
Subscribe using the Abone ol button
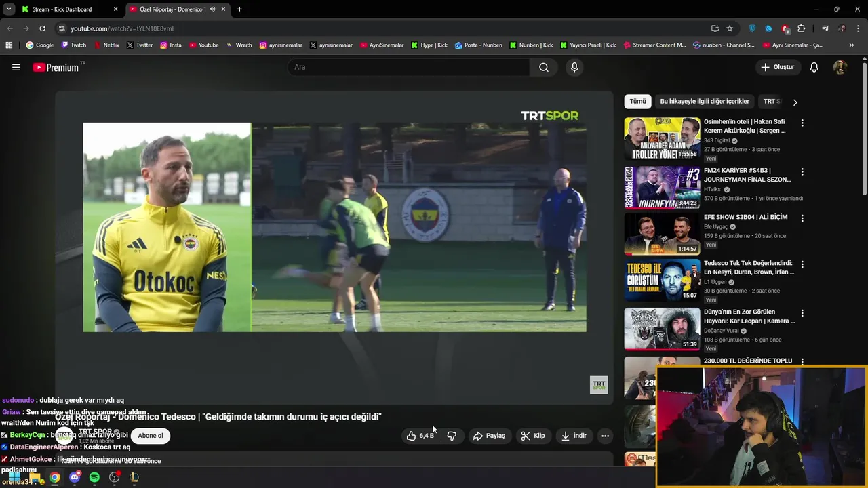[x=151, y=436]
